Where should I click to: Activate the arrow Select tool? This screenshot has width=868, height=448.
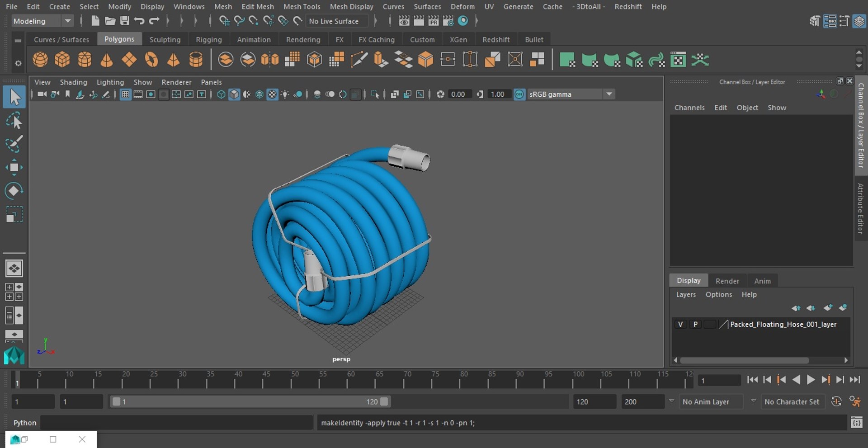(x=14, y=97)
